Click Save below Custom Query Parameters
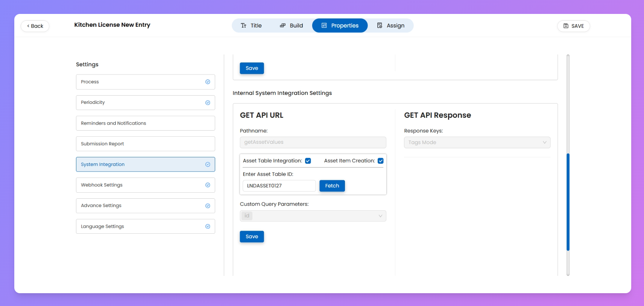Viewport: 644px width, 306px height. (x=252, y=237)
